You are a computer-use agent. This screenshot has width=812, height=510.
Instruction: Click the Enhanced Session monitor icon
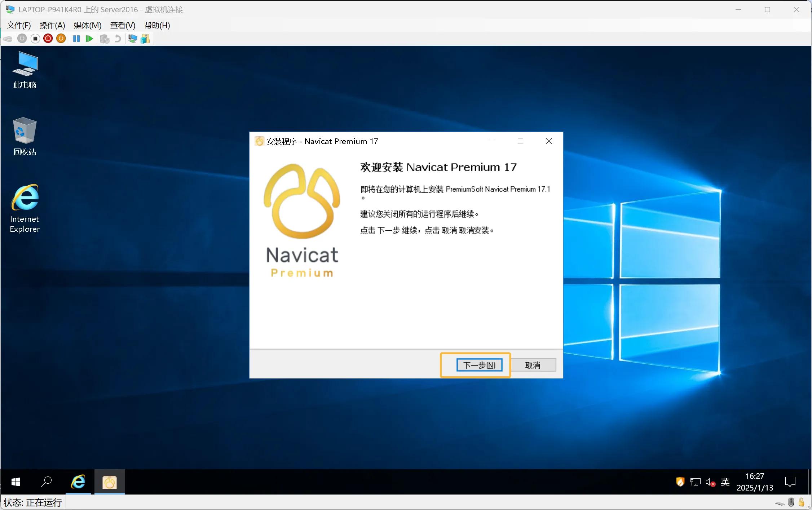(133, 39)
